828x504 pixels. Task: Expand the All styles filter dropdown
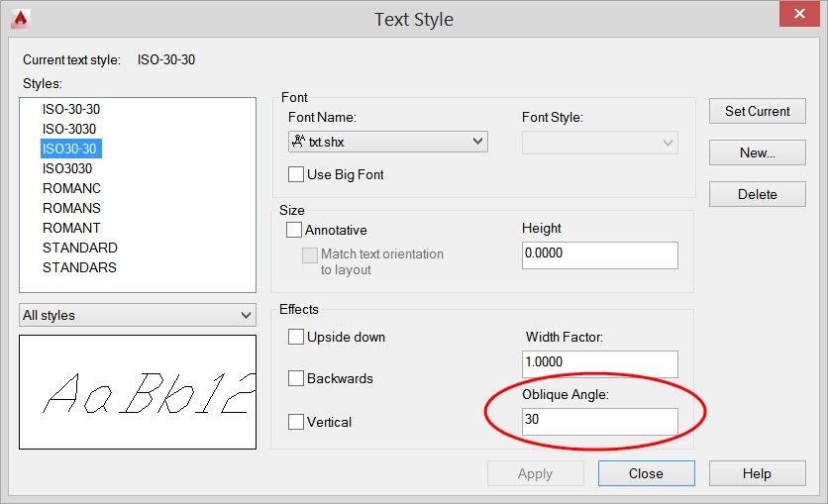pos(138,315)
